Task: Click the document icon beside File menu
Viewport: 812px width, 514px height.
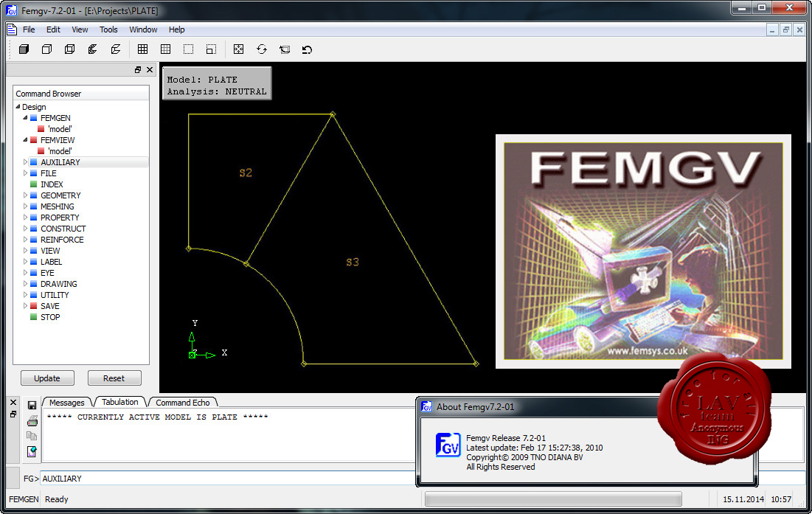Action: [12, 29]
